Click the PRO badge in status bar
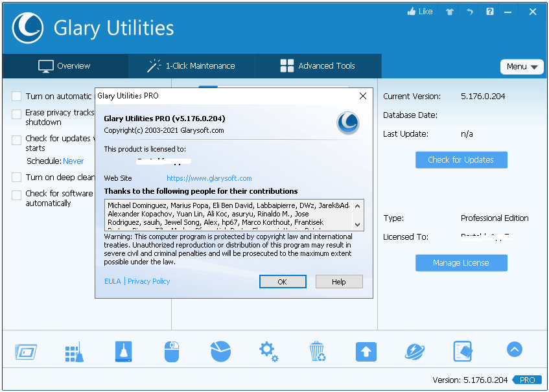 point(528,380)
